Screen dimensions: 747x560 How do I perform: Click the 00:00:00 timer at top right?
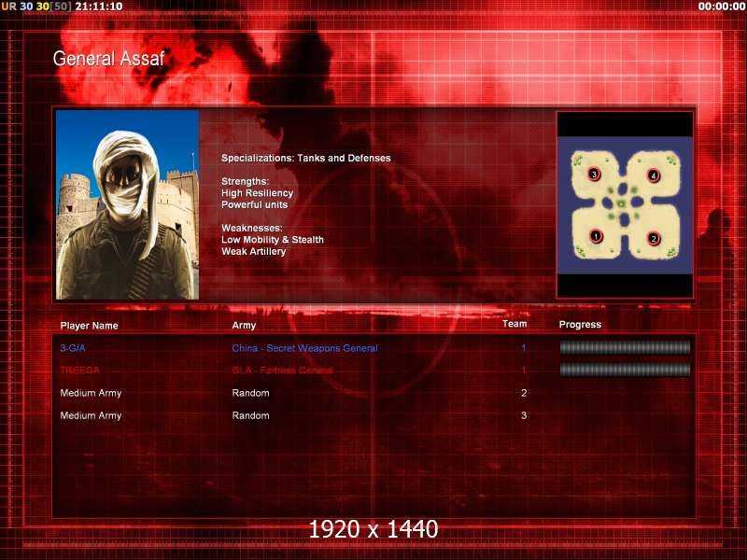coord(721,7)
